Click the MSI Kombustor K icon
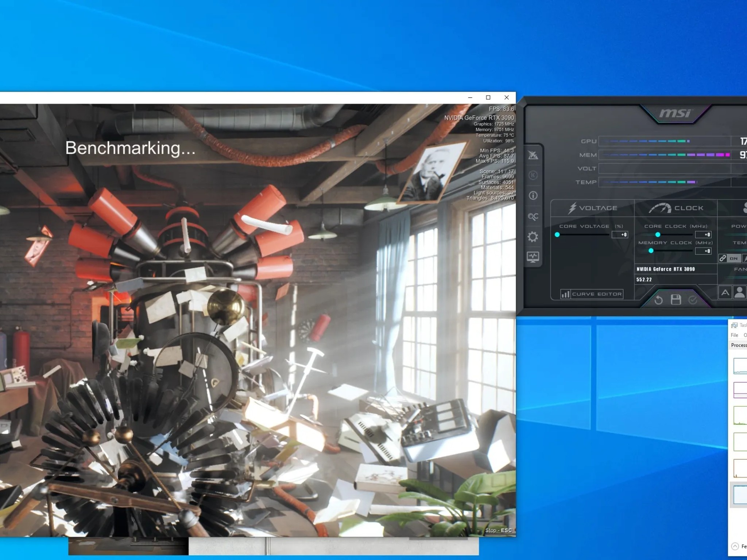Screen dimensions: 747x560 click(533, 175)
